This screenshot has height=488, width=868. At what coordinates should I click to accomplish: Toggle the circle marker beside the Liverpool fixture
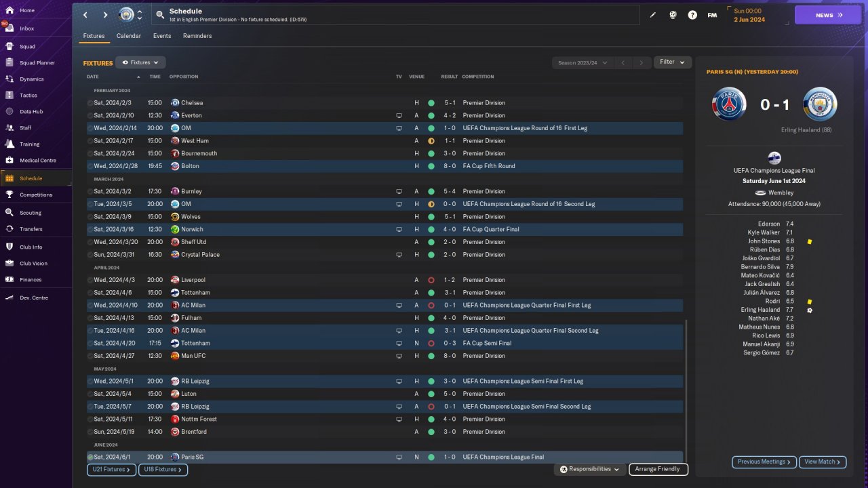90,280
